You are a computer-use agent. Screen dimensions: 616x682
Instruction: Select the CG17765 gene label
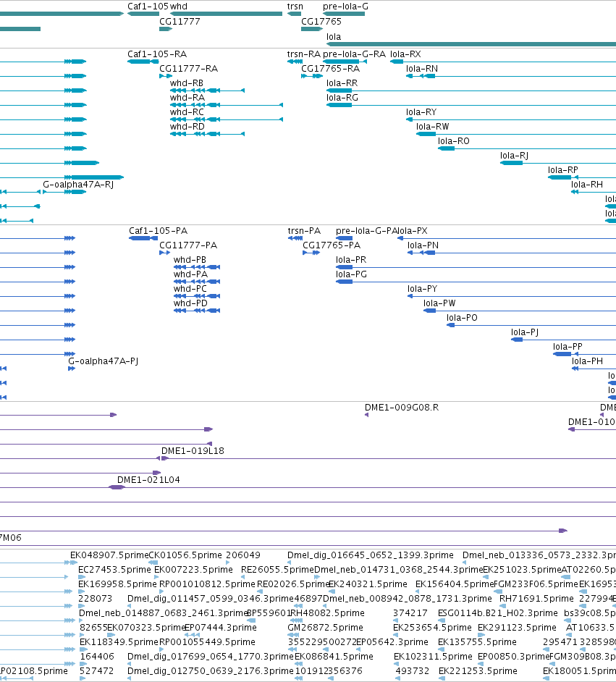click(x=321, y=21)
